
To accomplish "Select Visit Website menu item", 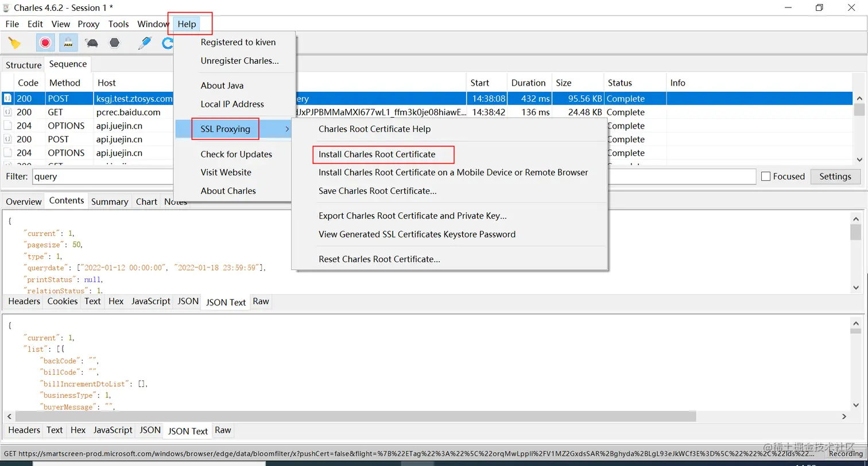I will [226, 172].
